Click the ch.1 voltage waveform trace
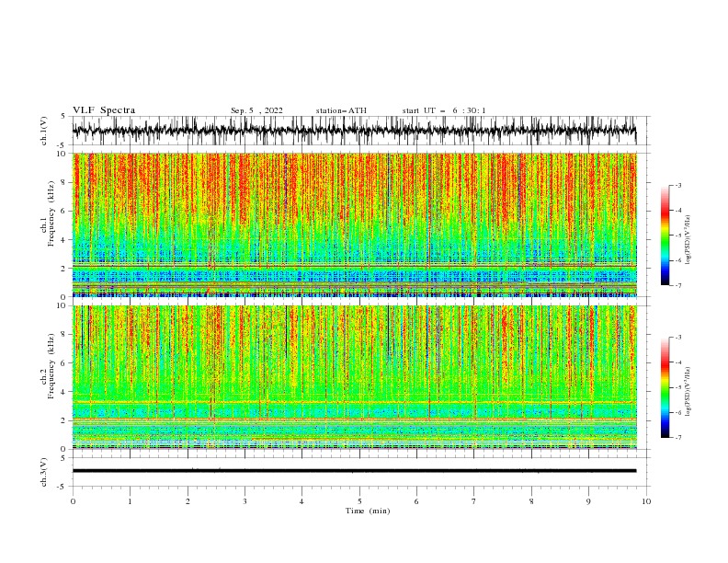The image size is (728, 563). [x=354, y=131]
